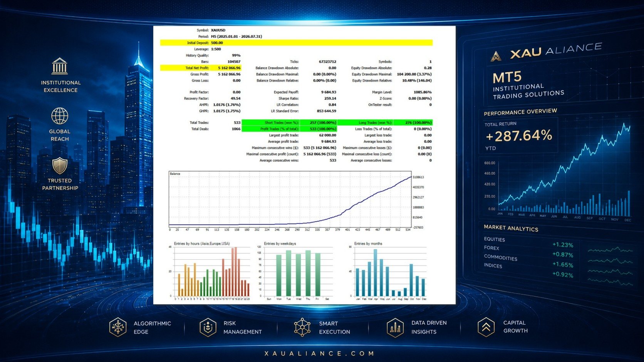Viewport: 644px width, 362px height.
Task: Click the Expected Payoff row value
Action: pyautogui.click(x=329, y=92)
